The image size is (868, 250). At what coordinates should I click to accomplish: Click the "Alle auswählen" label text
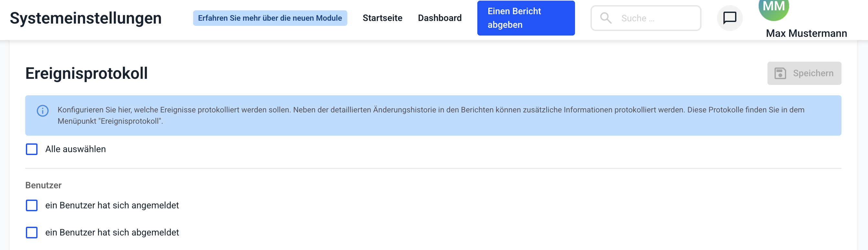coord(75,149)
